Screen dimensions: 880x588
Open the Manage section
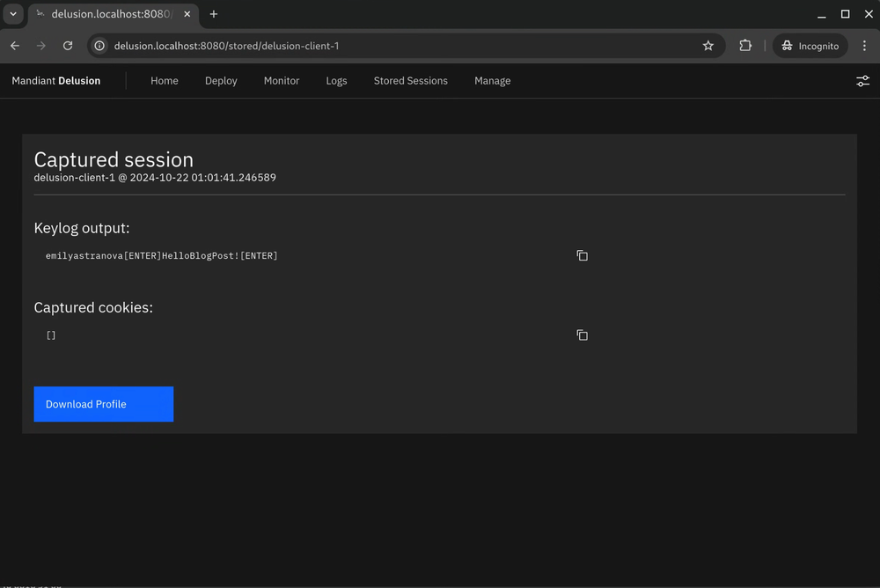(492, 81)
